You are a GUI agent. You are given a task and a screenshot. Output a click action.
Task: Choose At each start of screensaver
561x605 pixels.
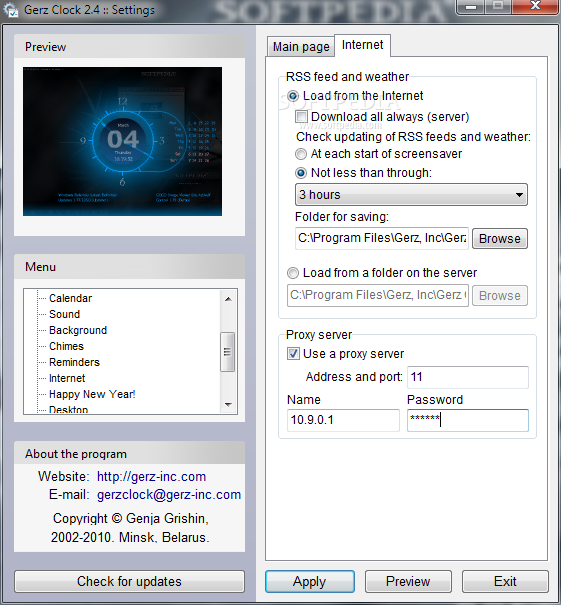pyautogui.click(x=301, y=154)
